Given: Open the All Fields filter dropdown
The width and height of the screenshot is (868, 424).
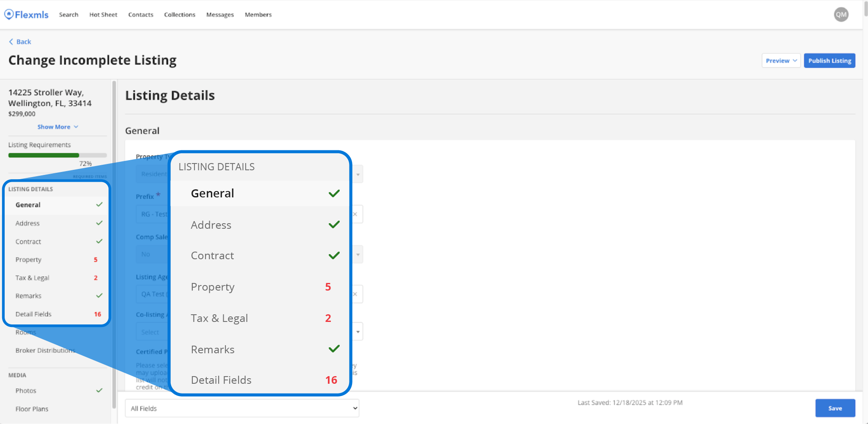Looking at the screenshot, I should tap(242, 408).
